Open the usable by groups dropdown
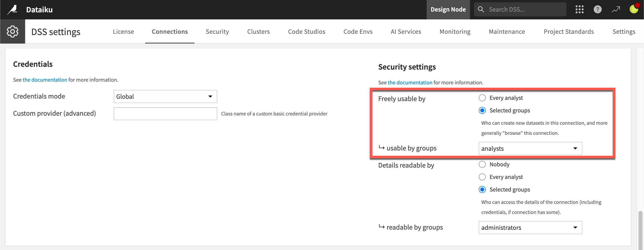Screen dimensions: 644x250 pyautogui.click(x=530, y=148)
